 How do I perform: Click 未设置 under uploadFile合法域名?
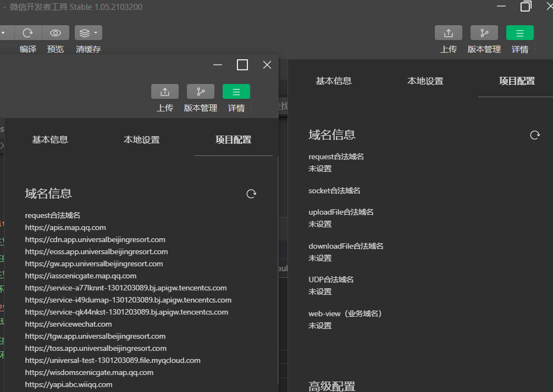(320, 224)
